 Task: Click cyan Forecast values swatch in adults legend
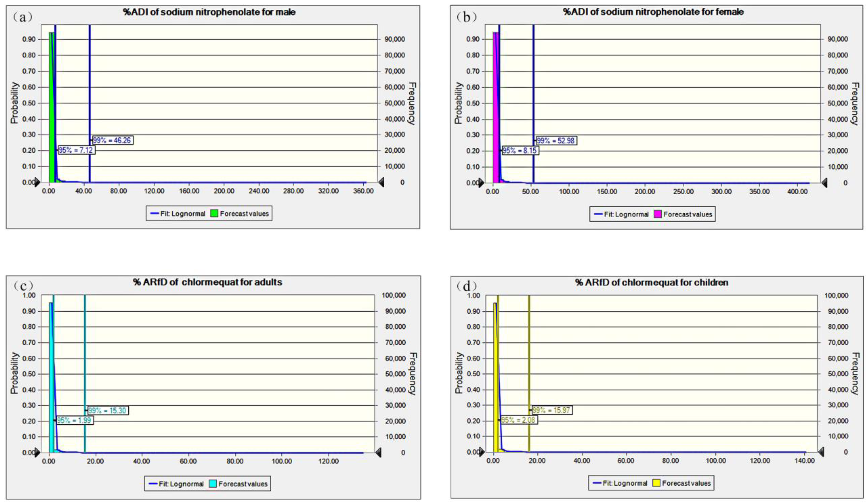[x=212, y=484]
